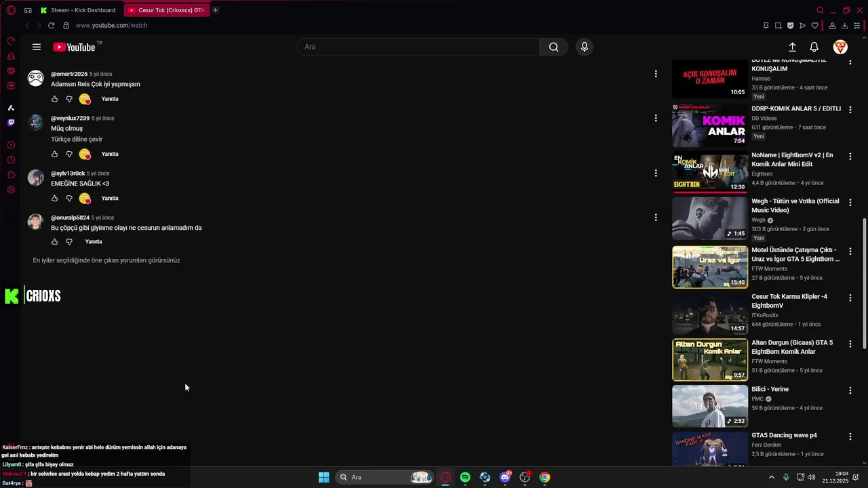Pin the tab using the pushpin icon
The image size is (868, 488).
pyautogui.click(x=766, y=26)
